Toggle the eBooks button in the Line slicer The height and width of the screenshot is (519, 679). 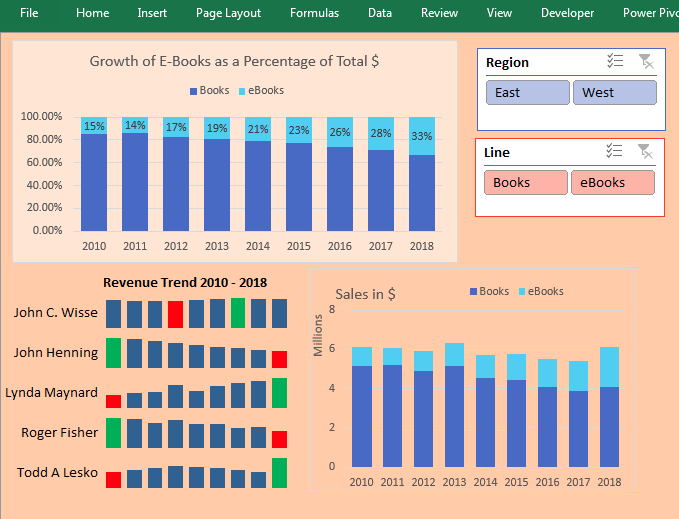click(x=612, y=183)
